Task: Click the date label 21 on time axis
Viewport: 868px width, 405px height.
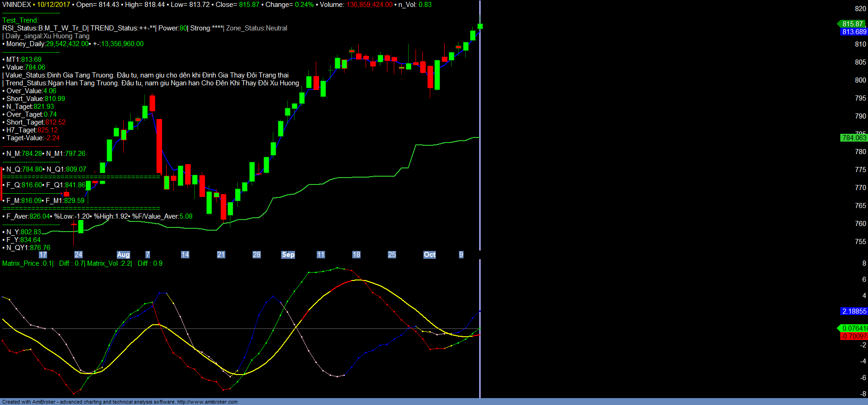Action: [221, 255]
